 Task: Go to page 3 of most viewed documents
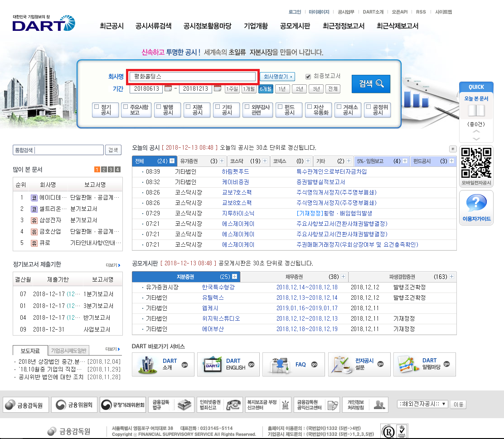pos(111,170)
